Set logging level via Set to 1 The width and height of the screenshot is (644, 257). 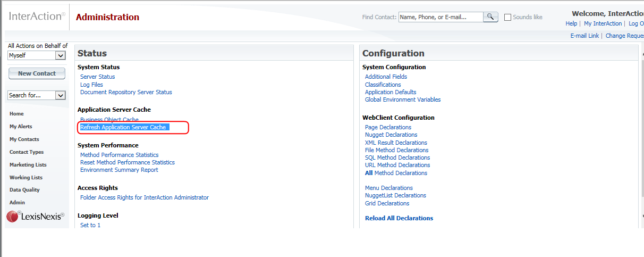click(90, 226)
